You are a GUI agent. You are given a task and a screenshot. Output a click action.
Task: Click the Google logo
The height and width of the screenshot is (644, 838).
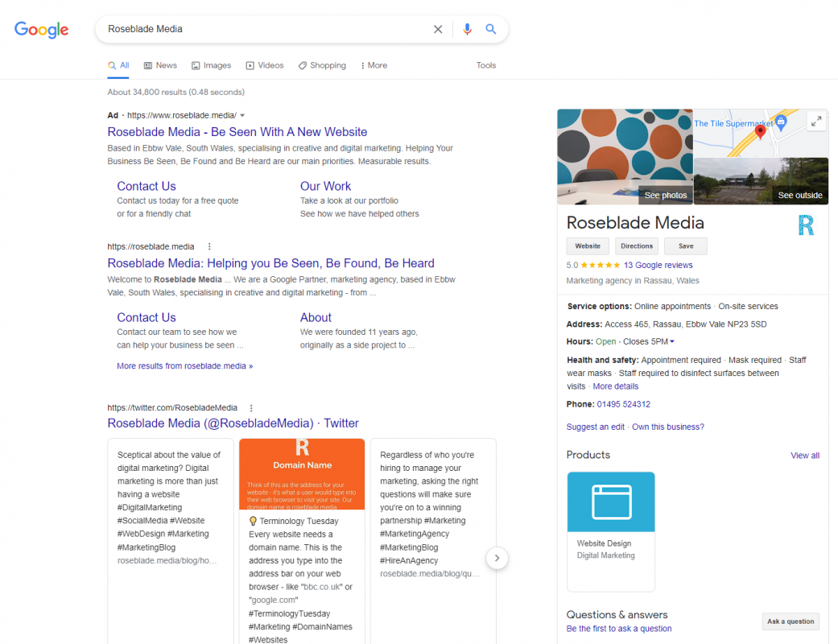click(x=41, y=30)
